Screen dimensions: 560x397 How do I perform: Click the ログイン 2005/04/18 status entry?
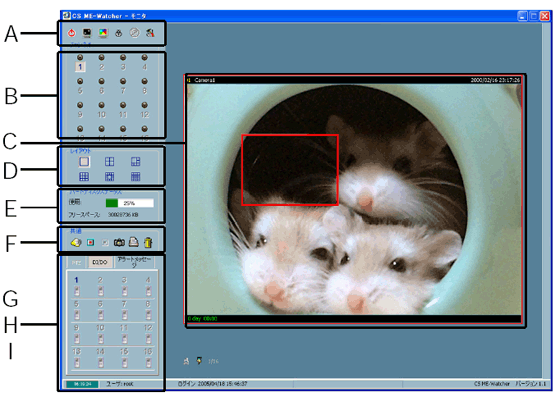pos(212,384)
